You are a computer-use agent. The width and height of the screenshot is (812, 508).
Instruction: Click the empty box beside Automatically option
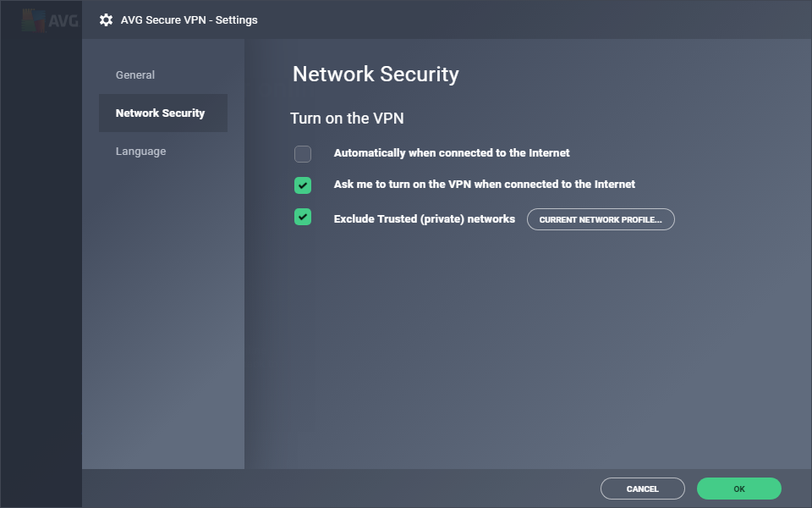pyautogui.click(x=303, y=154)
